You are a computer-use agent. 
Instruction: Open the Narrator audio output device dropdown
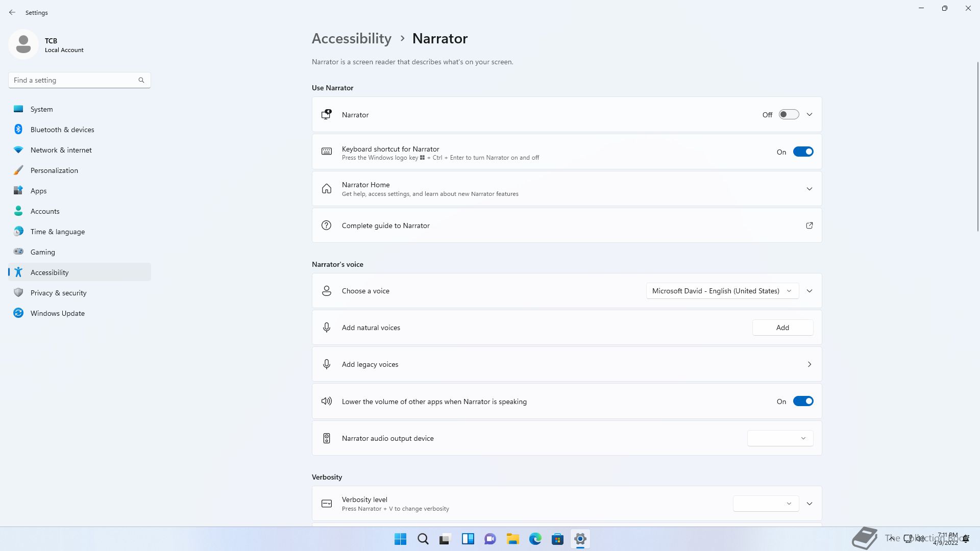[x=780, y=438]
